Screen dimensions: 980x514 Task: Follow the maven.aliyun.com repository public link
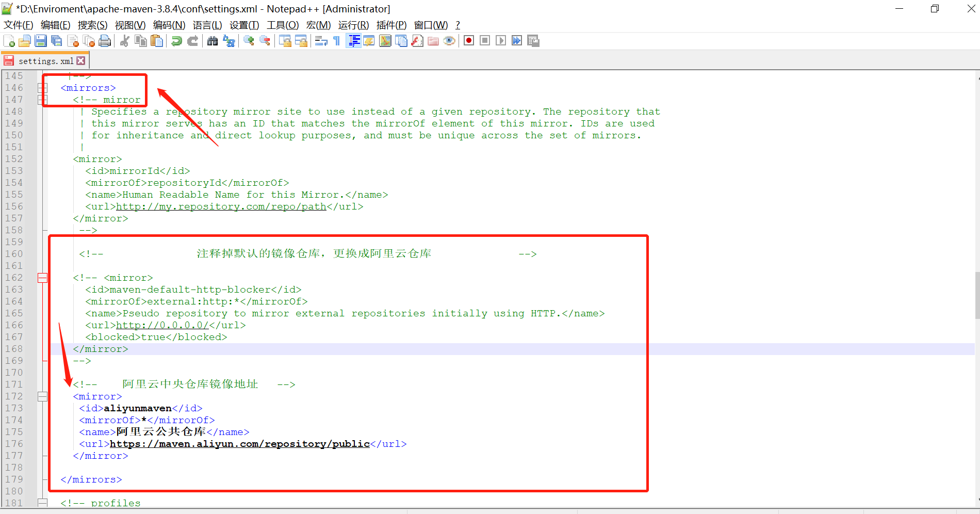coord(240,444)
